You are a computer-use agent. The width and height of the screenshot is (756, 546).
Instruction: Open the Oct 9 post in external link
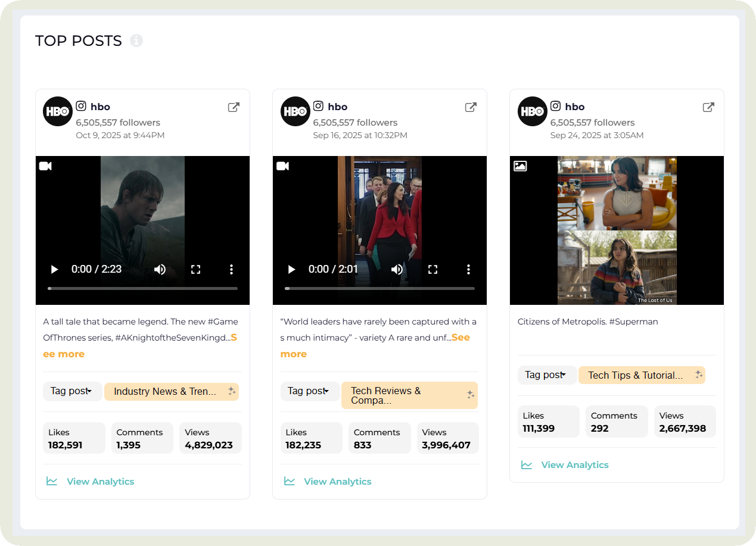[x=234, y=107]
